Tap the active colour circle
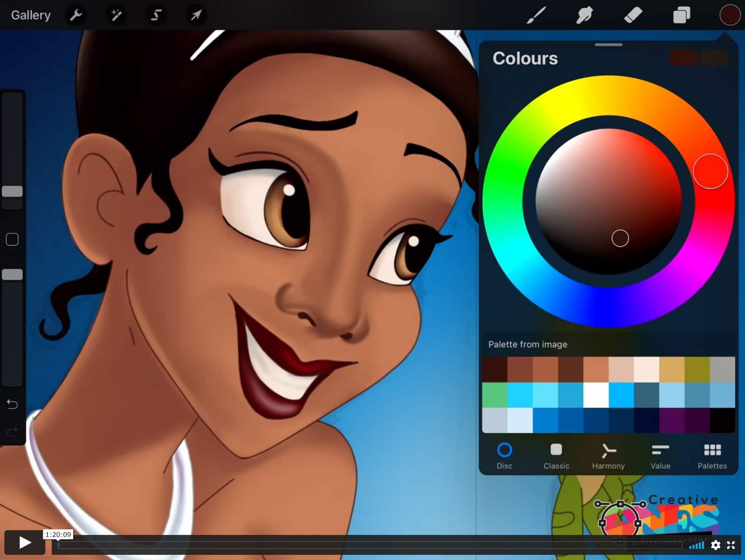The height and width of the screenshot is (560, 745). pos(730,15)
